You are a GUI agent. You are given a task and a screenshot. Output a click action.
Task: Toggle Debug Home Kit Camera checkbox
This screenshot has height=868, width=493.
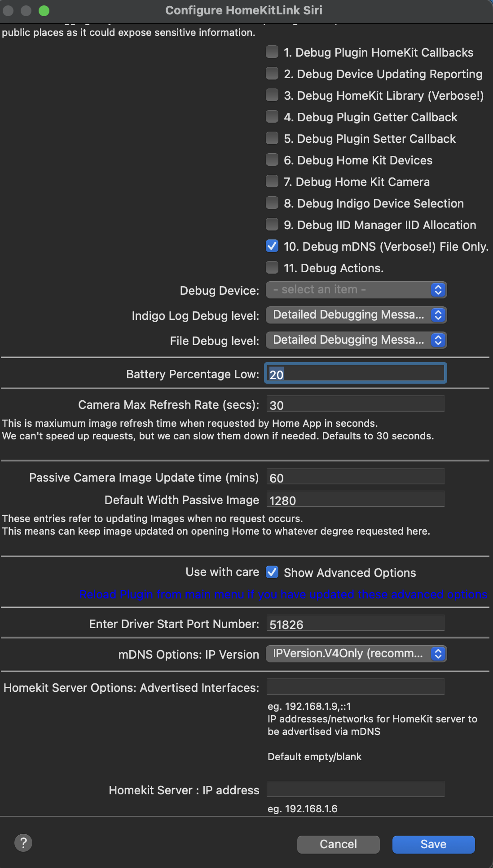[x=272, y=182]
